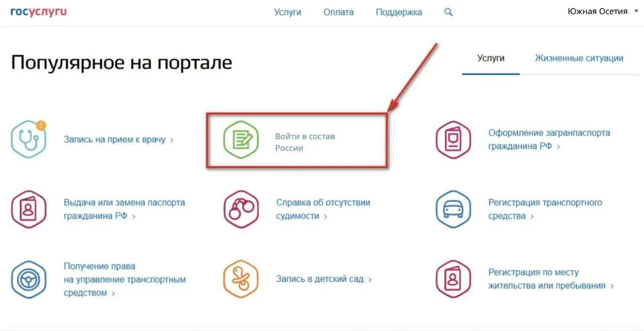Click the handcuffs icon for criminal record certificate

[241, 209]
